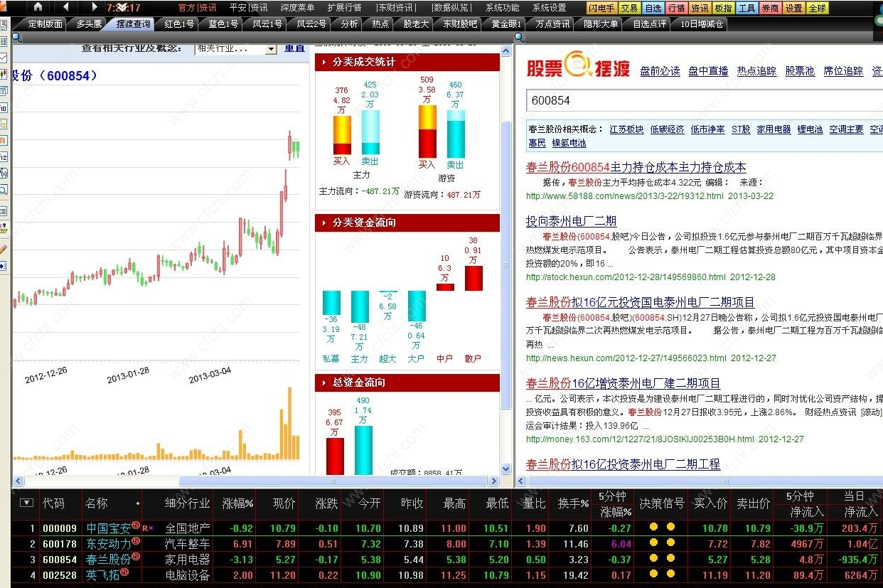Switch to the 东财股吧 tab
Viewport: 883px width, 588px height.
click(x=460, y=23)
